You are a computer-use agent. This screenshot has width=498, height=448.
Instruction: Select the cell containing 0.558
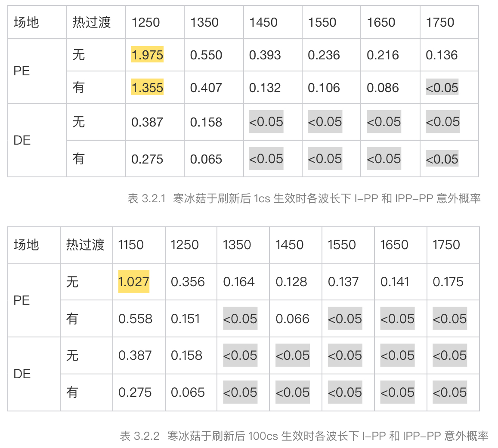[x=135, y=319]
